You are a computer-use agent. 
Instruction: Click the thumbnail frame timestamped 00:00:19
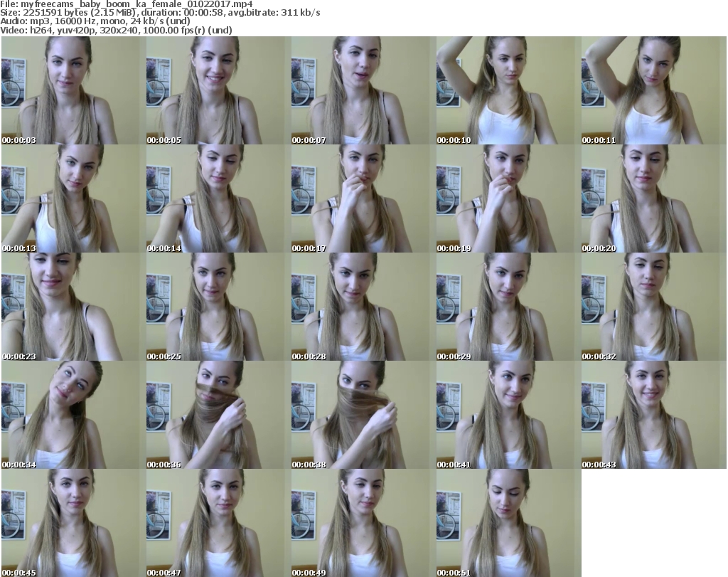(508, 198)
